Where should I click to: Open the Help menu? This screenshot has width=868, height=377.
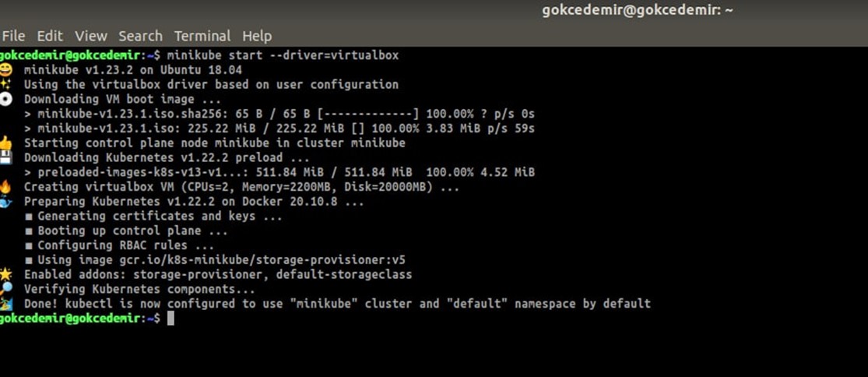click(257, 36)
